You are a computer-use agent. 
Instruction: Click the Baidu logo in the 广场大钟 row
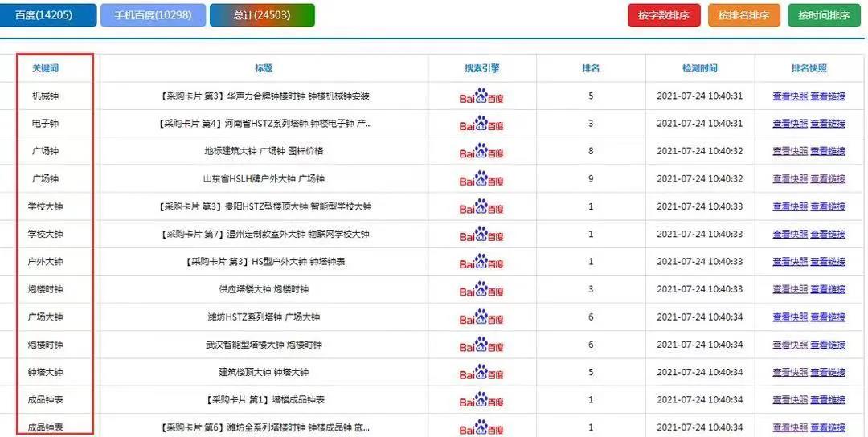pyautogui.click(x=481, y=317)
